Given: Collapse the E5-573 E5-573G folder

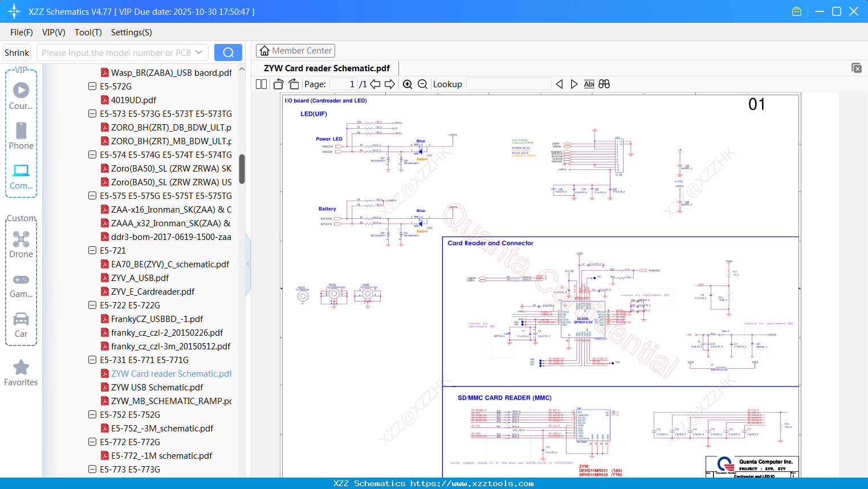Looking at the screenshot, I should coord(92,113).
